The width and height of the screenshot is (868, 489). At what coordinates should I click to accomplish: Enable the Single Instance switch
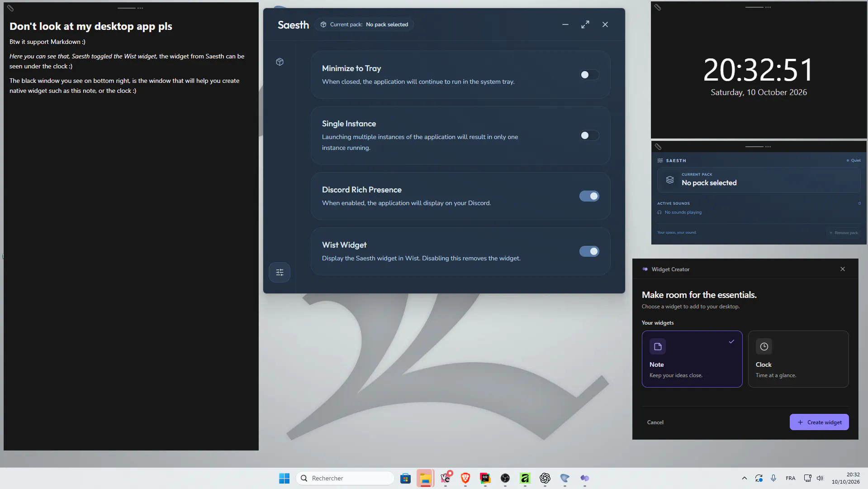[x=589, y=135]
